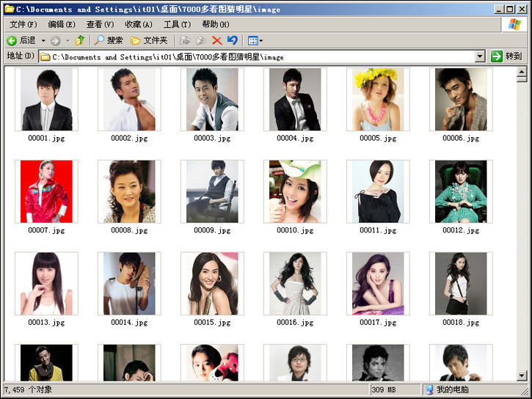Click the Copy To toolbar icon
This screenshot has height=399, width=532.
click(201, 40)
